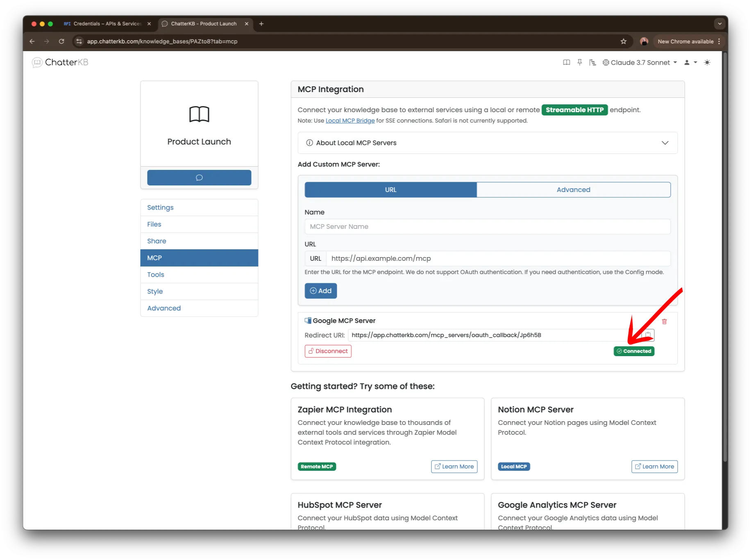Screen dimensions: 751x560
Task: Click the address bar URL
Action: [x=162, y=41]
